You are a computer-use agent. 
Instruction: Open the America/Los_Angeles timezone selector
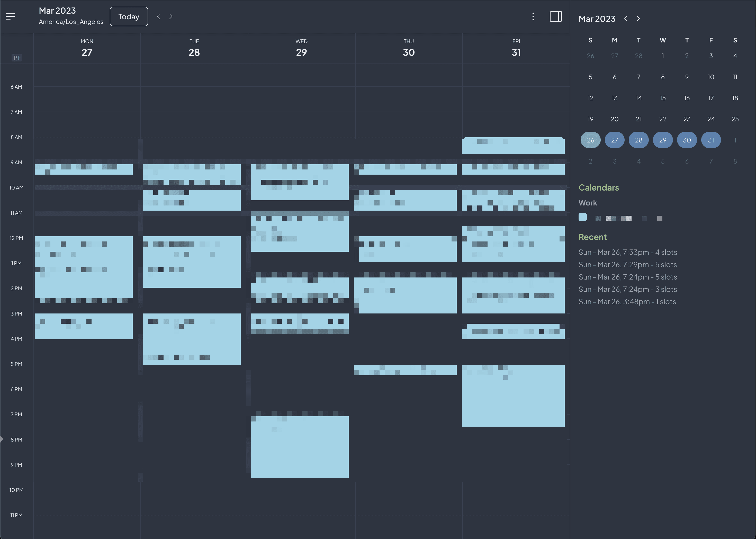click(x=71, y=22)
